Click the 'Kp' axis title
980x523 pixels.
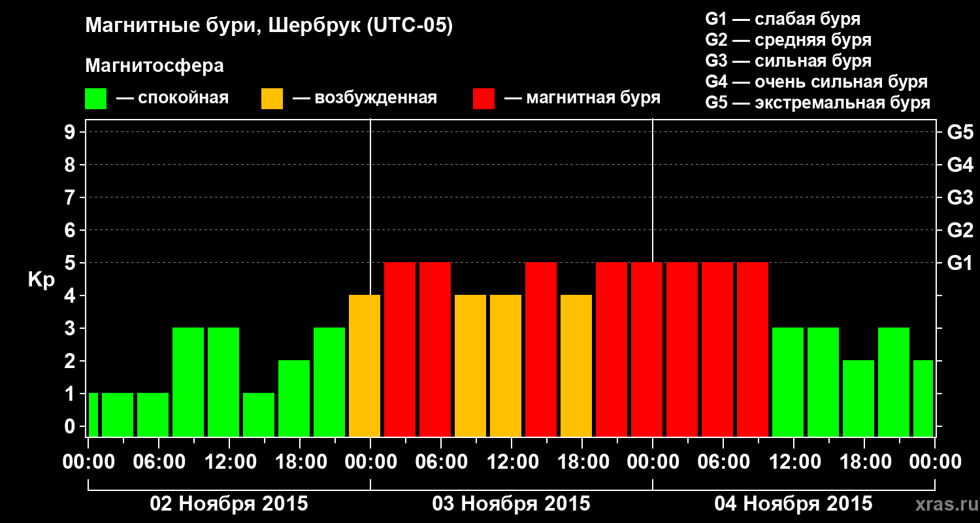[41, 280]
